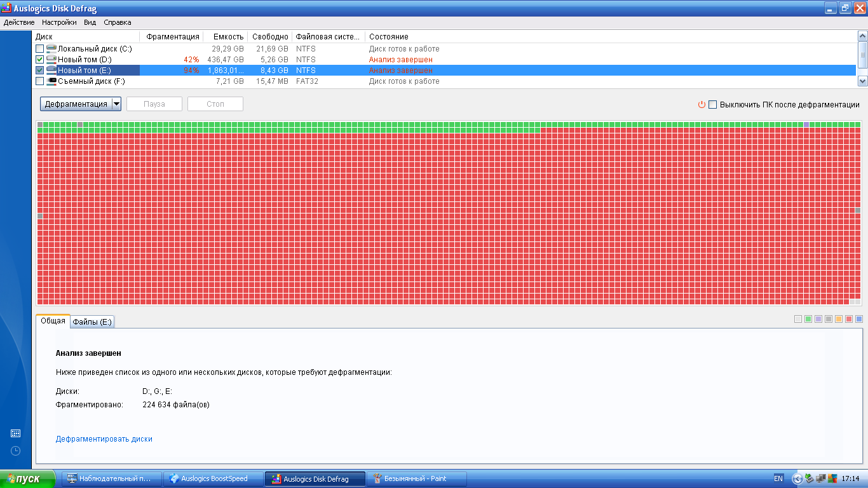Uncheck the Новый том (E:) checkbox
This screenshot has height=488, width=868.
pos(40,71)
